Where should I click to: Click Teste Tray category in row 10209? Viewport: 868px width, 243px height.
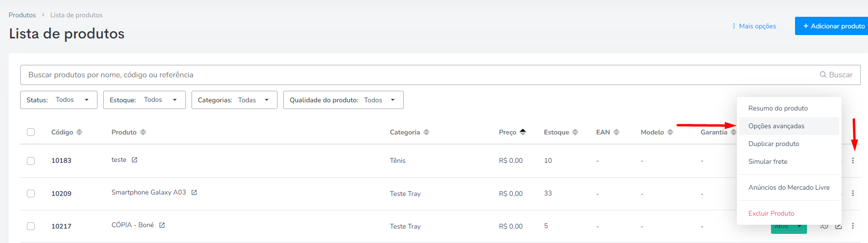click(x=405, y=194)
